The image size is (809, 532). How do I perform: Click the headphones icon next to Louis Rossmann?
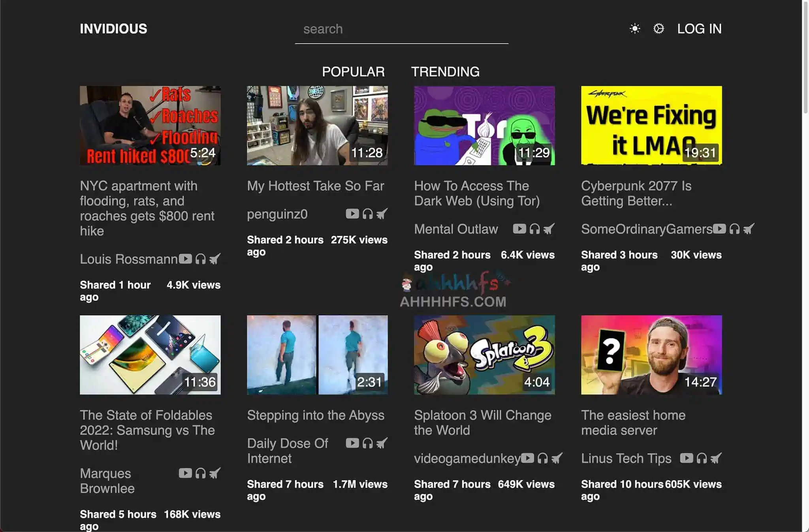[201, 259]
